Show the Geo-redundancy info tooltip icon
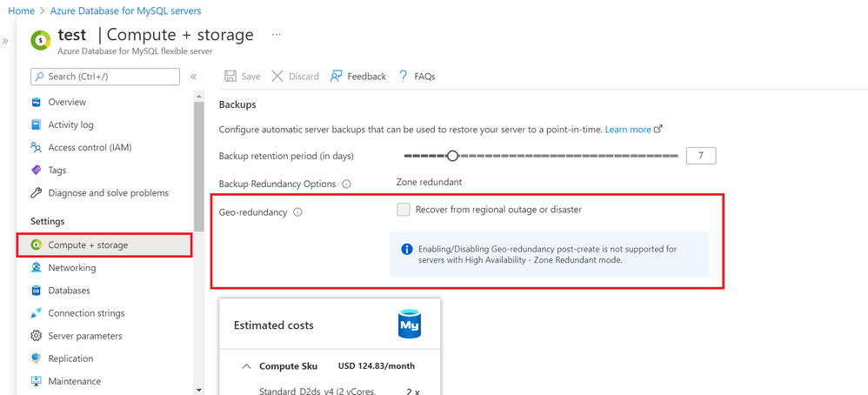The image size is (868, 395). [297, 211]
